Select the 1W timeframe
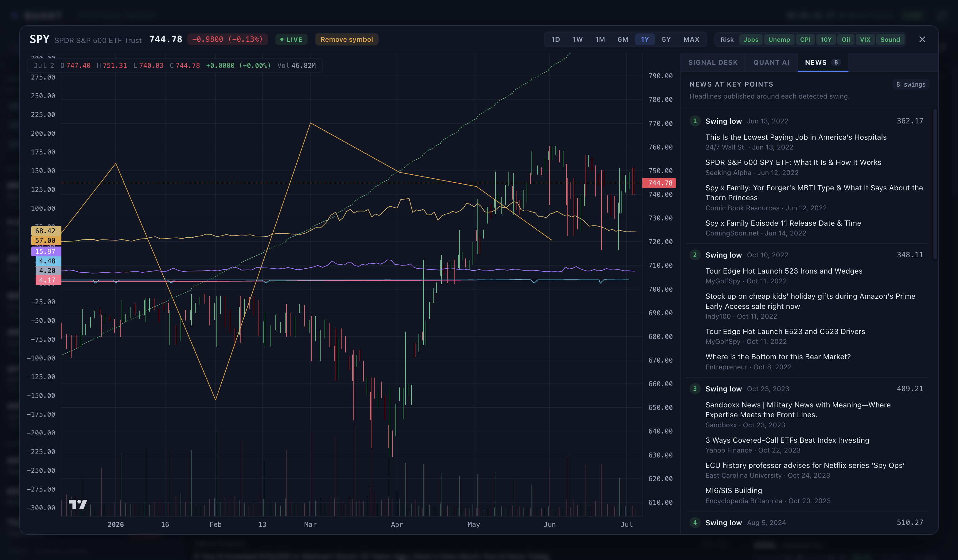 point(578,40)
